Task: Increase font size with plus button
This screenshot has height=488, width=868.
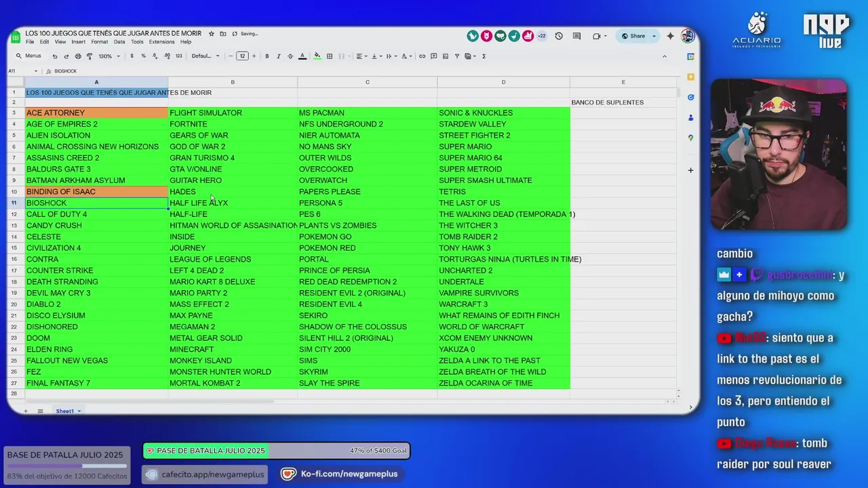Action: tap(254, 56)
